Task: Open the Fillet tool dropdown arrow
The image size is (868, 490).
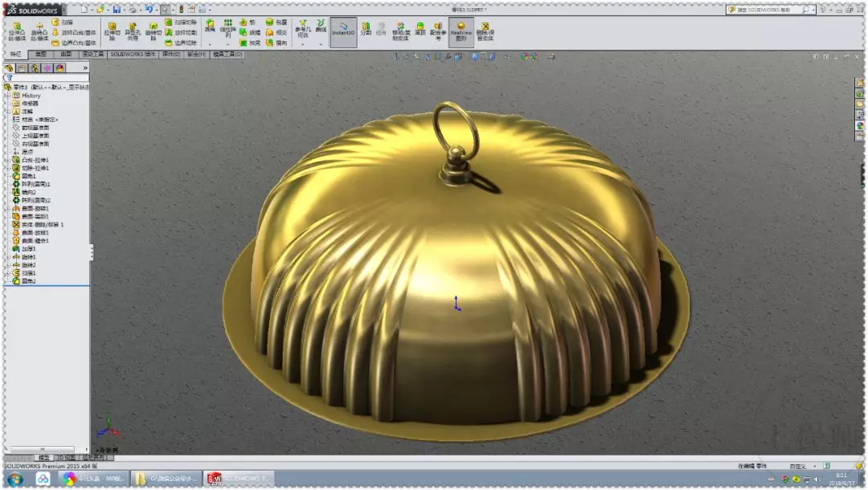Action: [x=211, y=43]
